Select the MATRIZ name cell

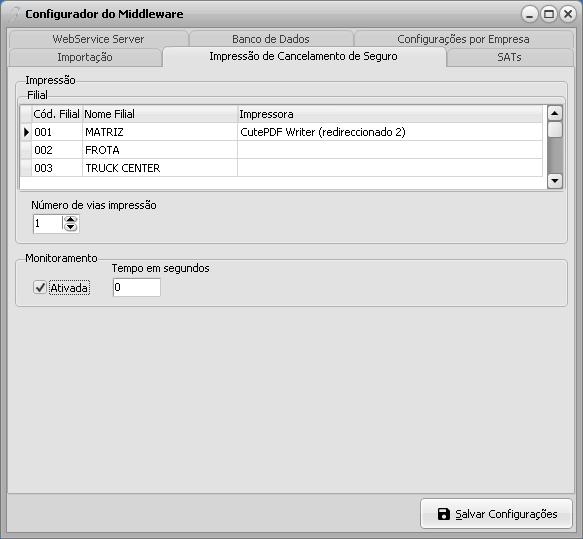point(160,132)
